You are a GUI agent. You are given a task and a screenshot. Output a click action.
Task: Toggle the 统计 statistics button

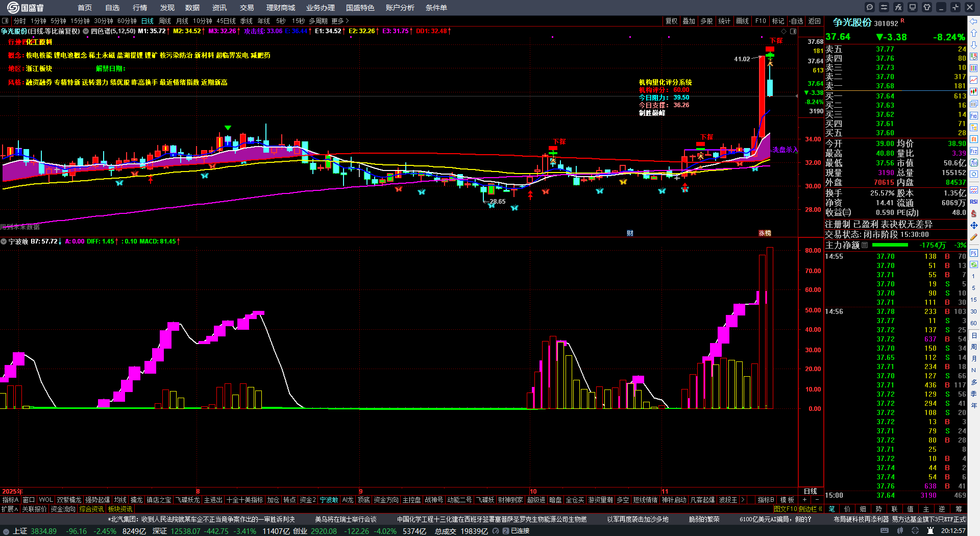click(724, 21)
